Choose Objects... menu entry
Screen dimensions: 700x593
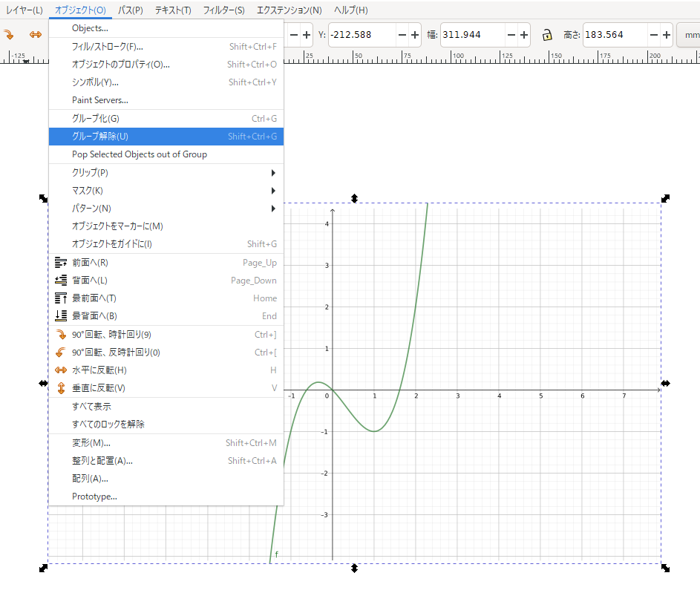click(166, 28)
